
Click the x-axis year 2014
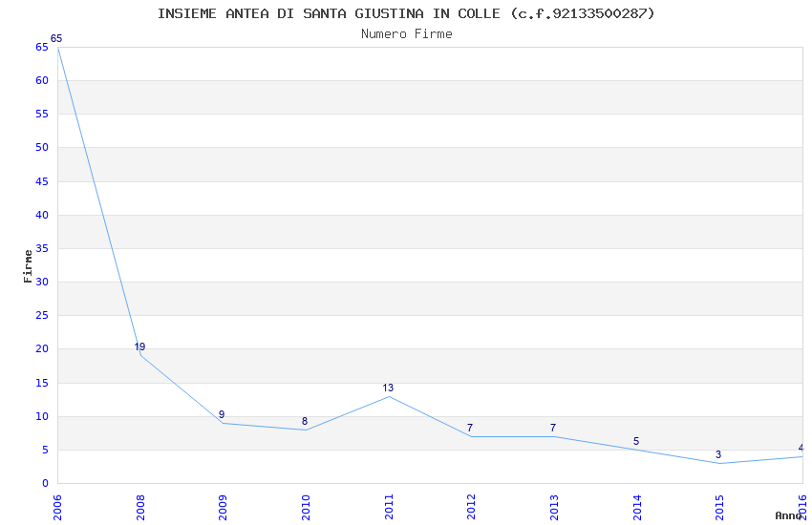click(x=637, y=507)
